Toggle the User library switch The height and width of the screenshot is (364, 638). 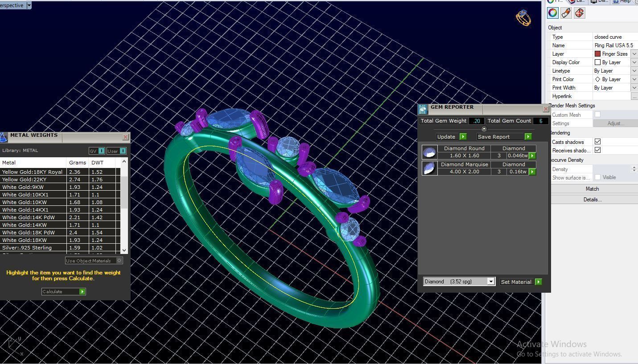[x=117, y=151]
